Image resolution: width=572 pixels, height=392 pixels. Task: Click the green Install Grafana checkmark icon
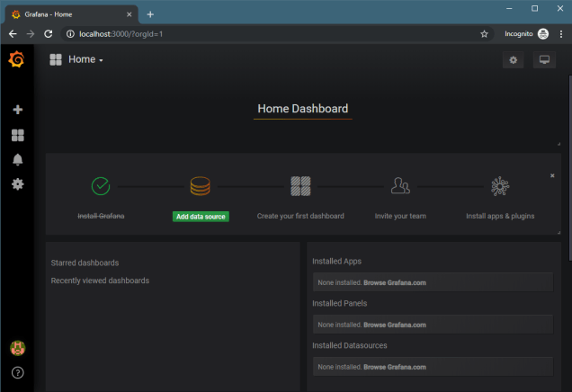(101, 186)
